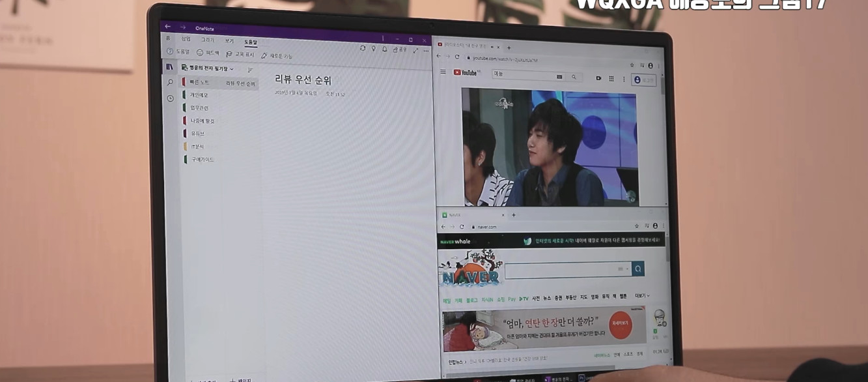Open the 그리기 ribbon tab
This screenshot has height=382, width=868.
[x=208, y=40]
